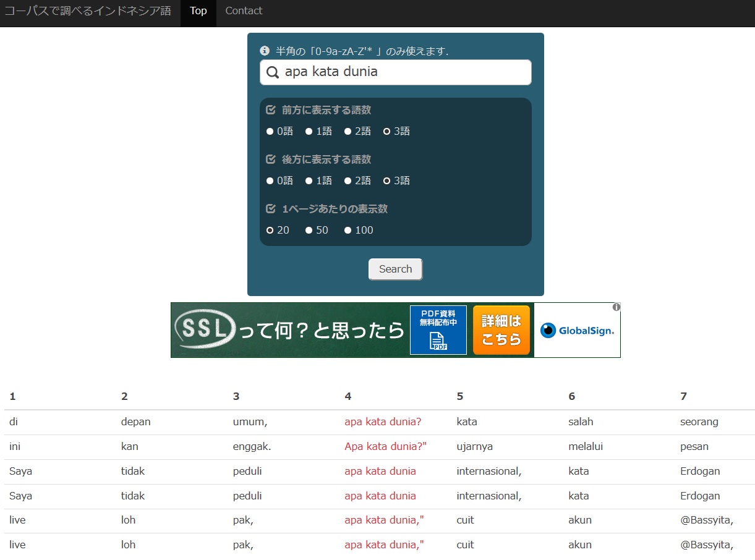Viewport: 755px width, 560px height.
Task: Click the search text field with 'apa kata dunia'
Action: [x=402, y=72]
